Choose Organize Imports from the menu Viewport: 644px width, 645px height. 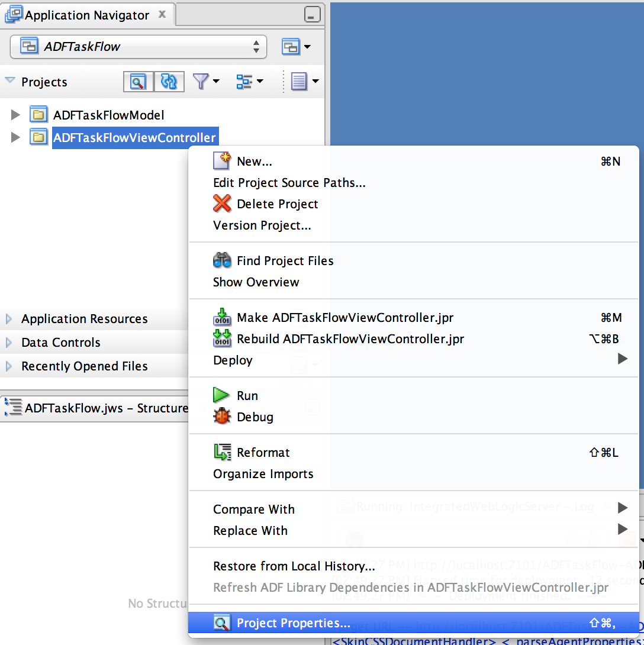414,474
